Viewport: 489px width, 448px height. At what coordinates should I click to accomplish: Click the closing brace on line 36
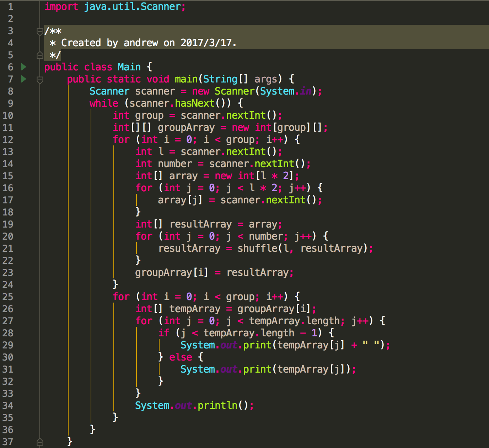tap(92, 429)
